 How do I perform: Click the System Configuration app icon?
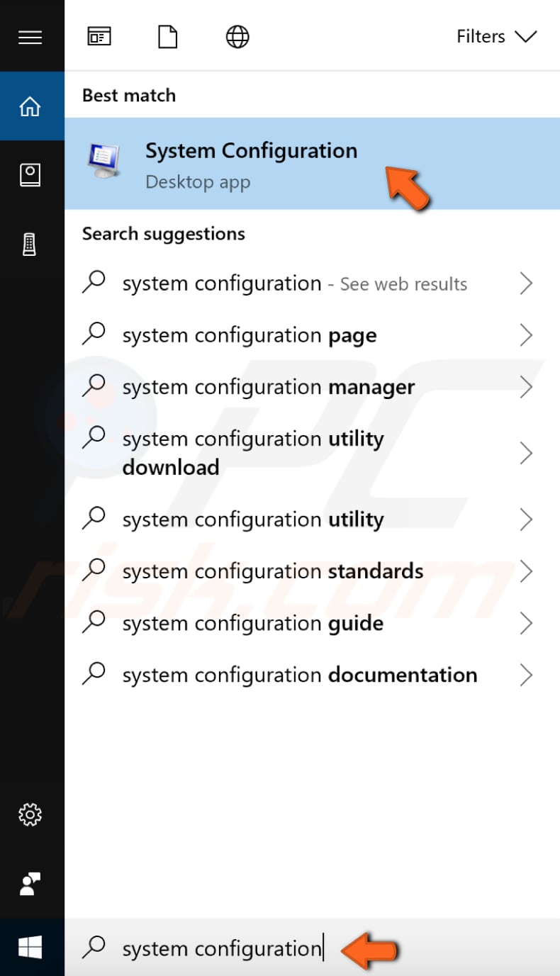[x=103, y=162]
